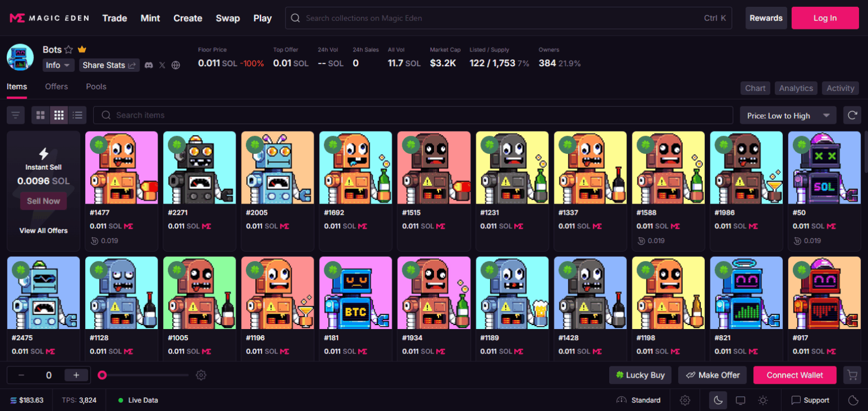This screenshot has width=868, height=411.
Task: Open the Mint menu item
Action: [150, 18]
